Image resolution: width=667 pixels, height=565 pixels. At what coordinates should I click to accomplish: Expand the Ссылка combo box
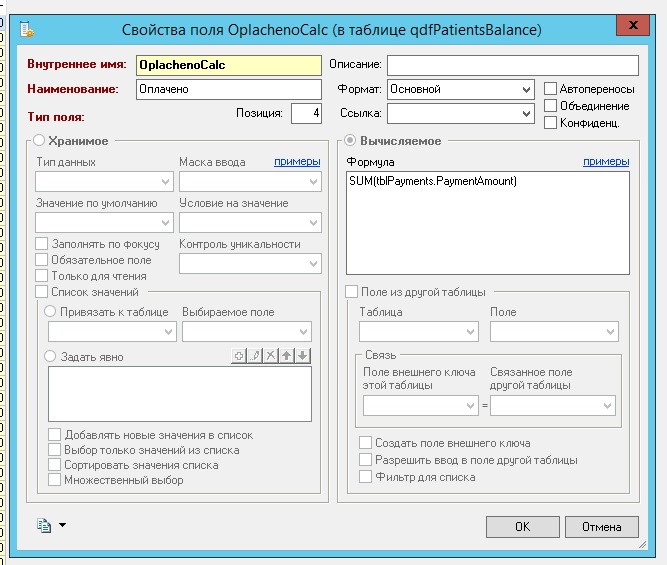526,114
